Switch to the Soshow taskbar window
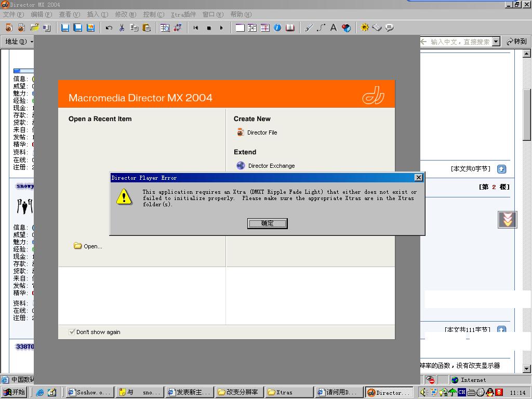Image resolution: width=532 pixels, height=399 pixels. tap(90, 392)
